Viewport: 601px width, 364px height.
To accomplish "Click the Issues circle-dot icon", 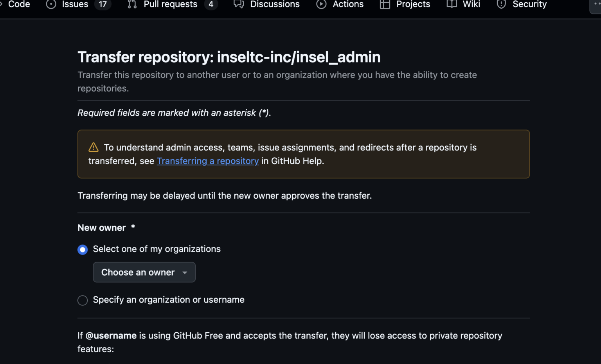I will coord(51,4).
